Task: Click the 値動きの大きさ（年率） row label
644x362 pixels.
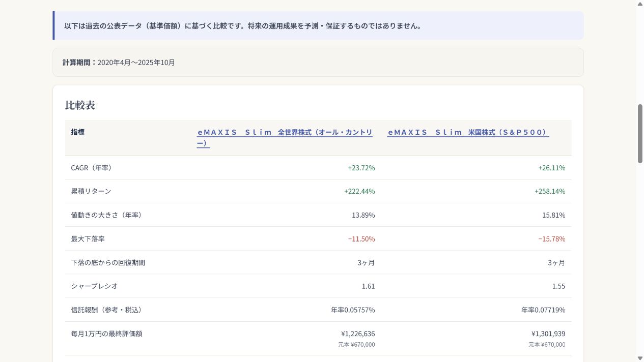Action: click(x=108, y=215)
